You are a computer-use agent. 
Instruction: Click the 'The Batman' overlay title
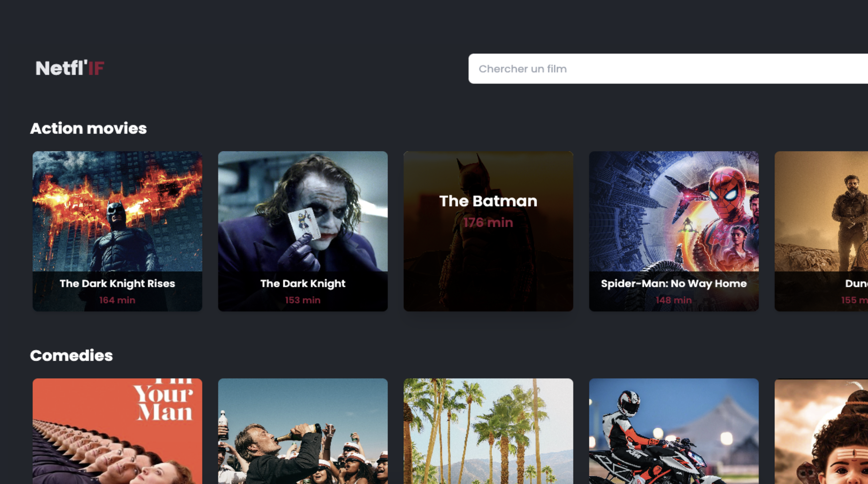tap(488, 201)
